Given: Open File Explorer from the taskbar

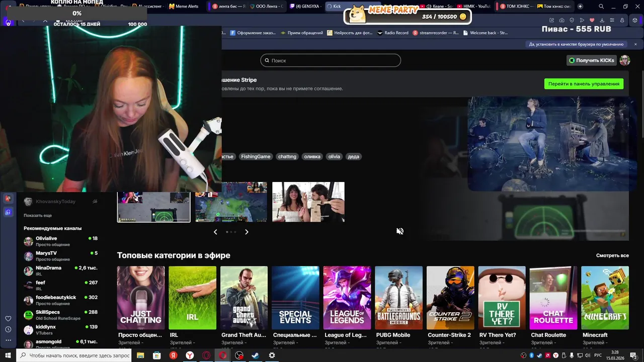Looking at the screenshot, I should (x=140, y=355).
